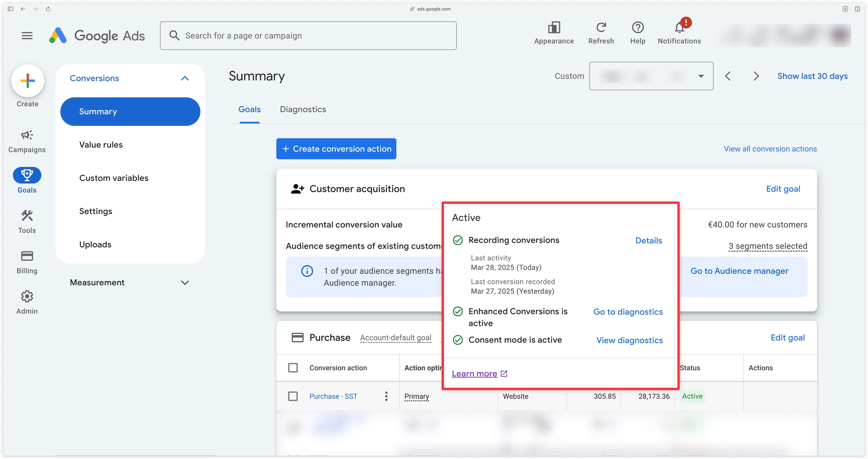Click View all conversion actions
The width and height of the screenshot is (868, 459).
(x=770, y=149)
